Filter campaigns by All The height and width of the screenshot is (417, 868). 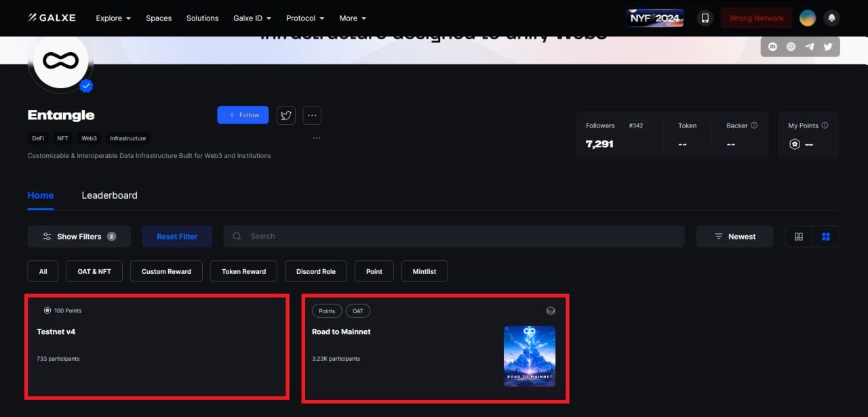coord(43,271)
